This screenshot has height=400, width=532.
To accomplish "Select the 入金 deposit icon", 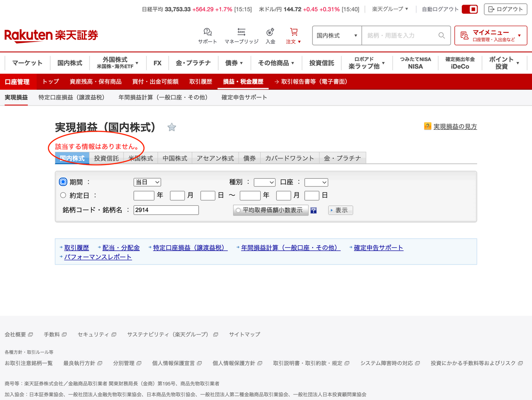I will coord(270,35).
